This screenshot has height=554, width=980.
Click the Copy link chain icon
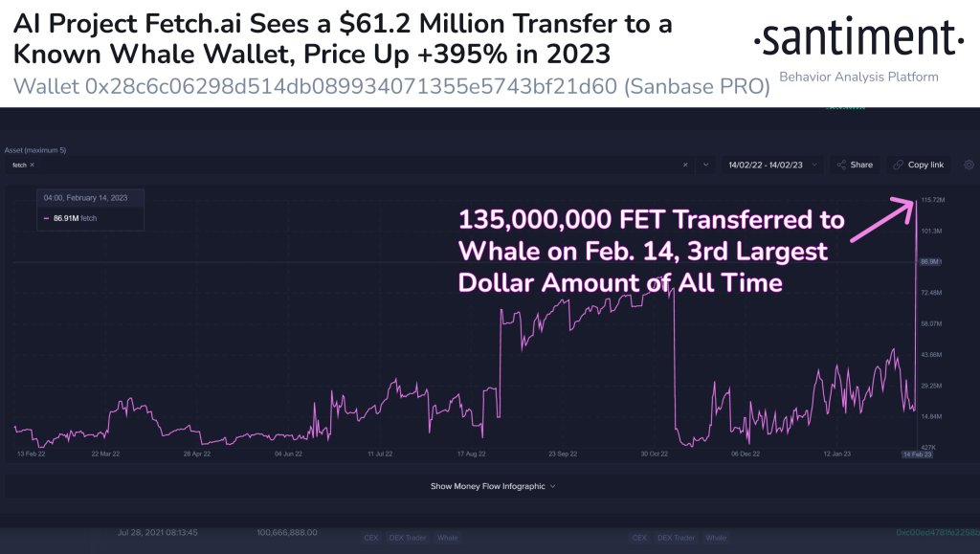point(898,165)
